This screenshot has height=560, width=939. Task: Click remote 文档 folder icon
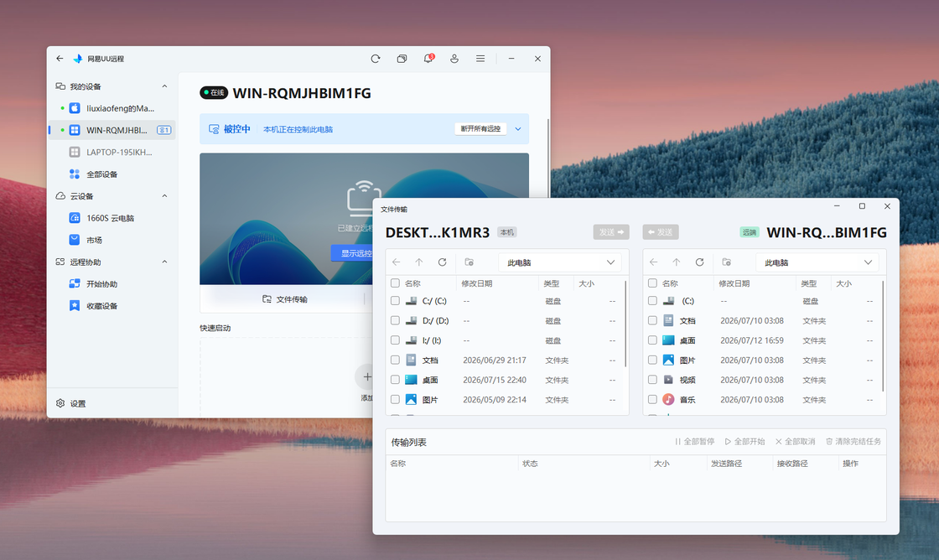pos(668,320)
